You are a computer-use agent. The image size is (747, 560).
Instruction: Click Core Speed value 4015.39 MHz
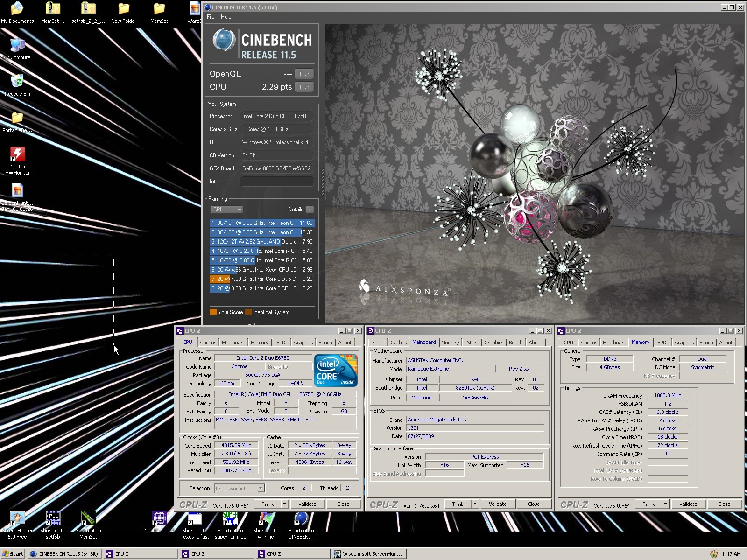pyautogui.click(x=236, y=445)
